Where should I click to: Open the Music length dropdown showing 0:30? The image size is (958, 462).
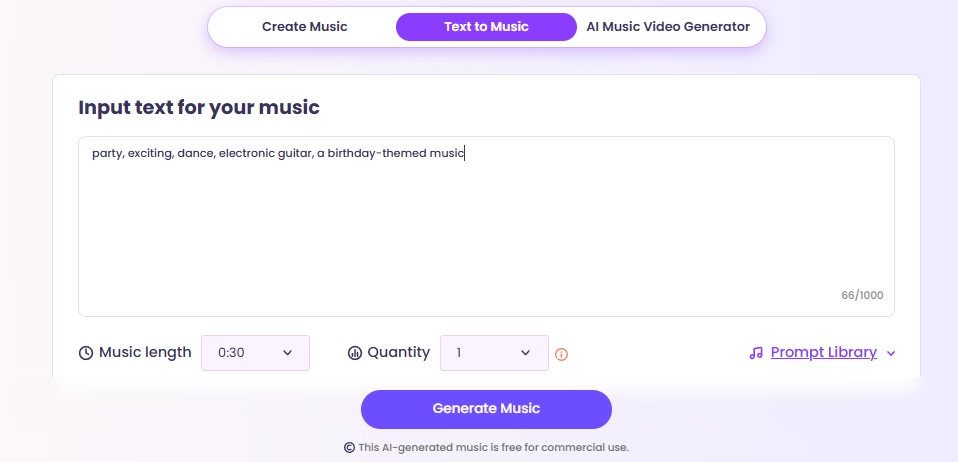coord(255,353)
